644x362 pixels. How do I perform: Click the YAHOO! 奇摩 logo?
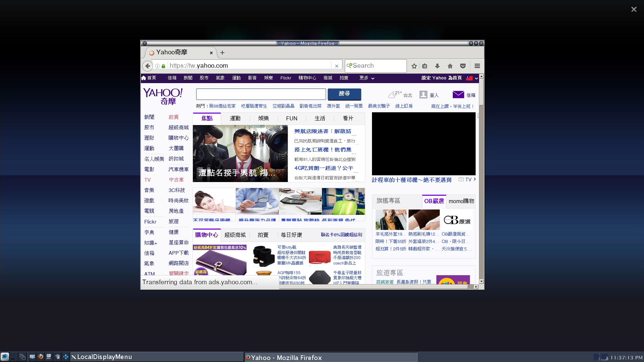pos(163,96)
